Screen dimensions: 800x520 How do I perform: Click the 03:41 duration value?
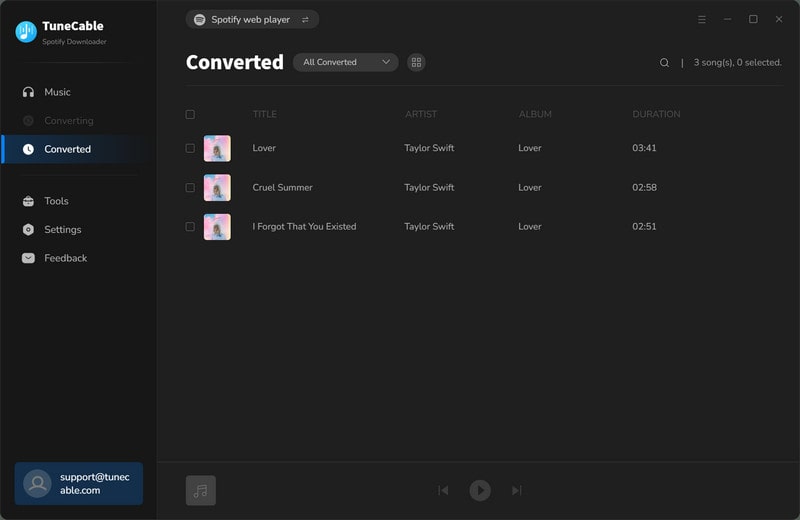[644, 148]
